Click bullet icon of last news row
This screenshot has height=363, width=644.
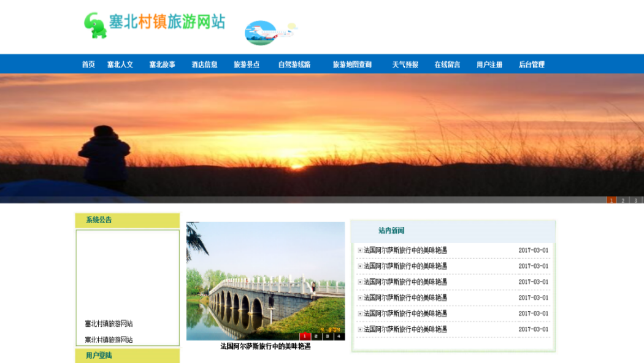pos(360,330)
